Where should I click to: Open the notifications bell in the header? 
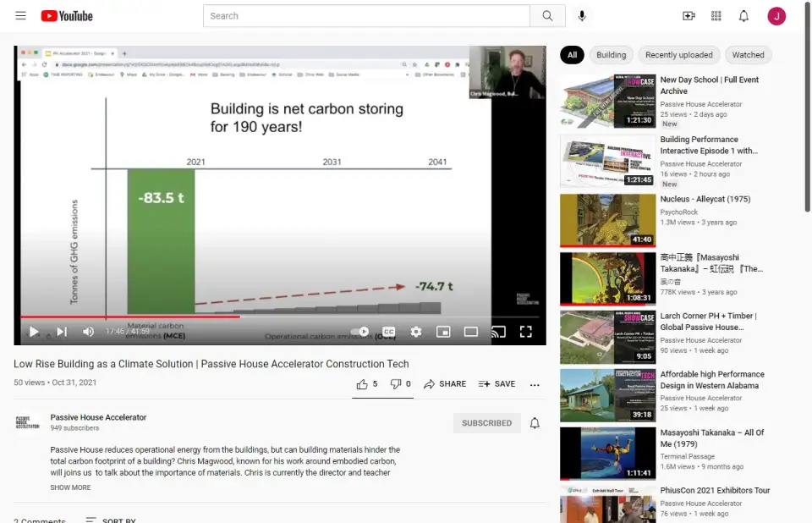coord(743,16)
